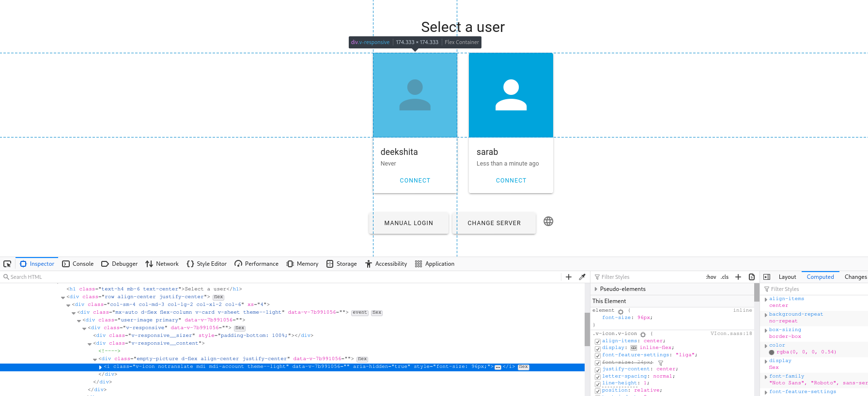Screen dimensions: 868x396
Task: Uncheck the line-height: 1 declaration
Action: 598,384
